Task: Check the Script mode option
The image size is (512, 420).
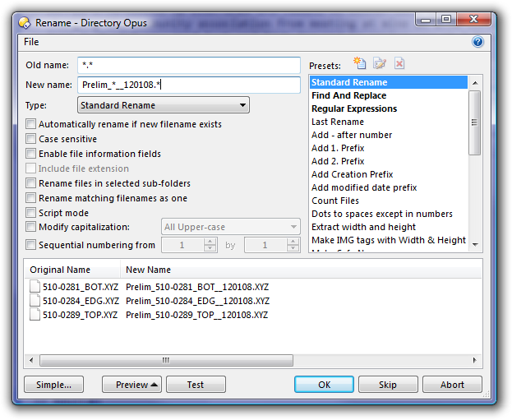Action: [31, 213]
